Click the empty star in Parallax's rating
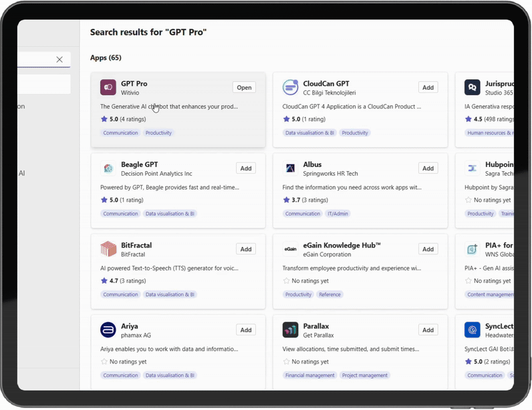The image size is (532, 410). (x=287, y=361)
